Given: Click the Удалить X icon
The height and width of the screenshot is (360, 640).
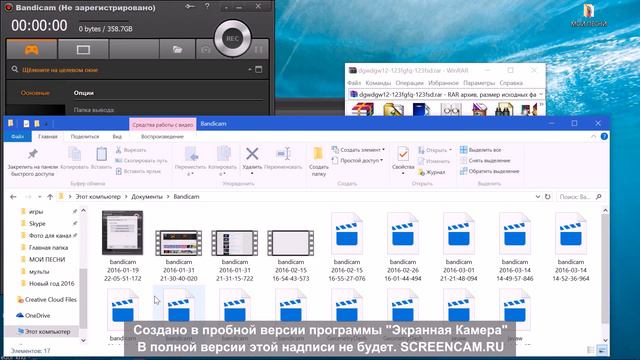Looking at the screenshot, I should [x=252, y=154].
